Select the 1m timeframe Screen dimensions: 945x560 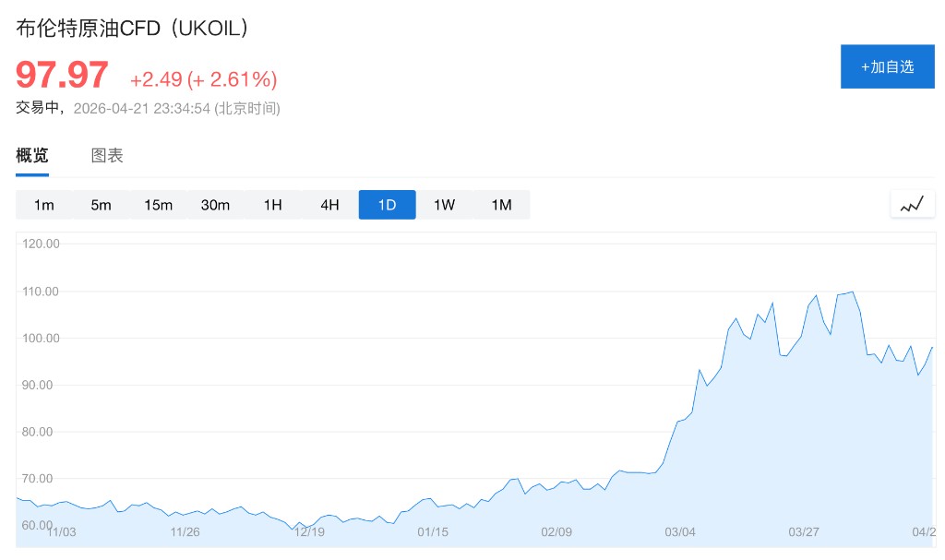tap(44, 205)
